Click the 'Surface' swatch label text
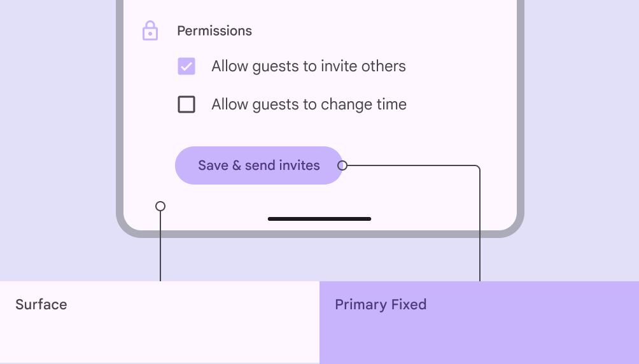The width and height of the screenshot is (639, 364). (x=41, y=304)
